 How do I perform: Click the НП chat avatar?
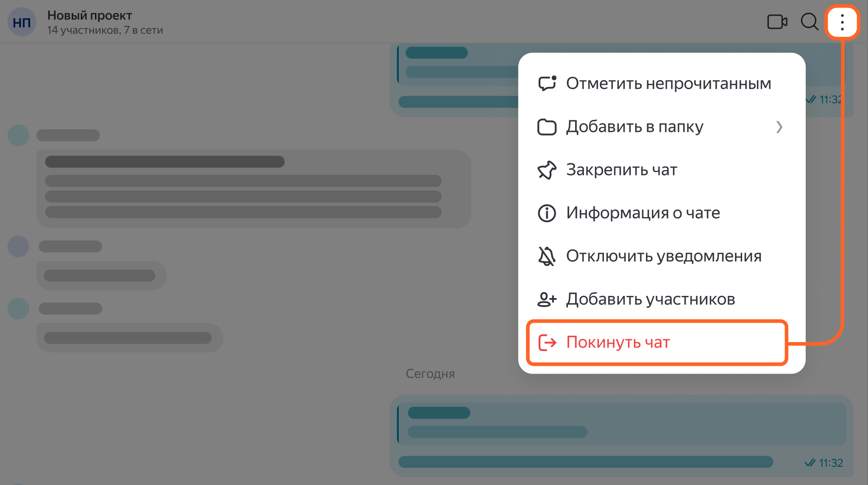coord(22,22)
